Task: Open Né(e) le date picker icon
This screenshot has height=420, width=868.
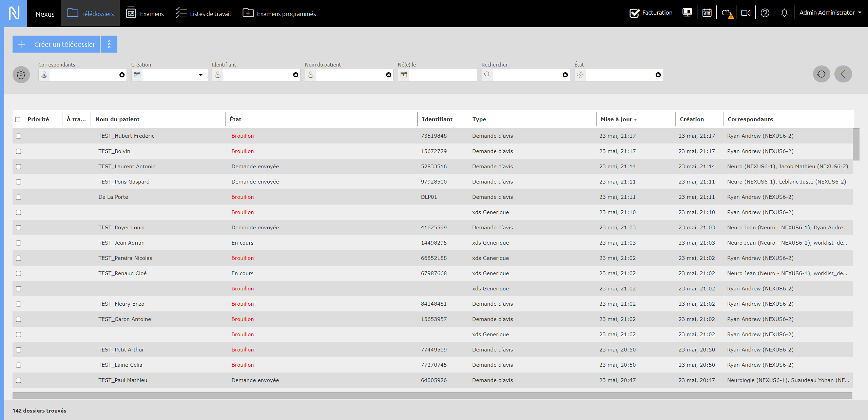Action: click(x=404, y=75)
